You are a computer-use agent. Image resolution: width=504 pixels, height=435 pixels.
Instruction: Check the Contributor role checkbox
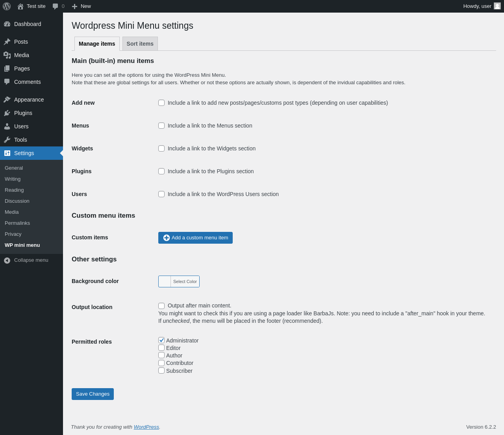pos(161,363)
